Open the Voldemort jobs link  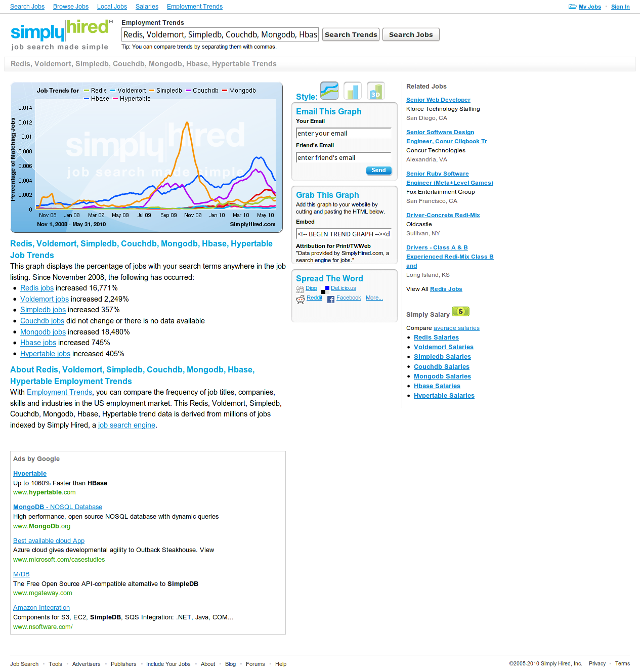tap(45, 299)
